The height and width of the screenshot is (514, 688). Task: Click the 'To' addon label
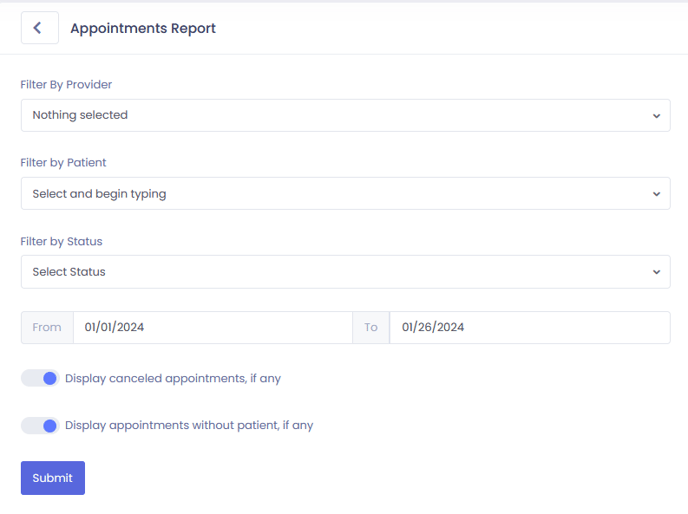pos(371,327)
